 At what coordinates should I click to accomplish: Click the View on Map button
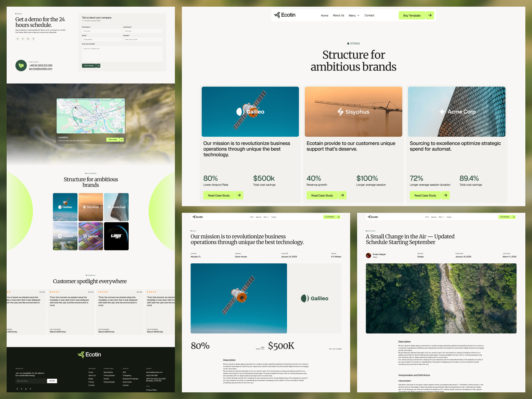pos(113,140)
